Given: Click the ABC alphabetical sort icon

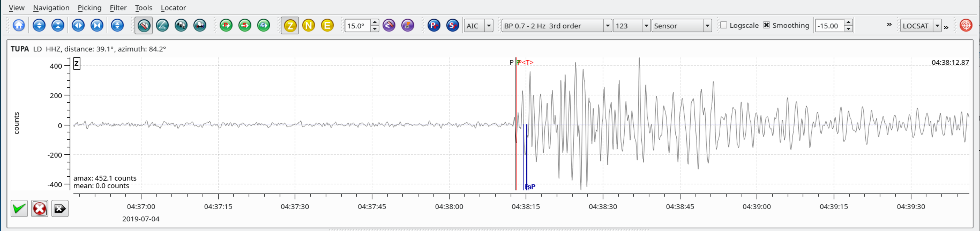Looking at the screenshot, I should coord(181,25).
